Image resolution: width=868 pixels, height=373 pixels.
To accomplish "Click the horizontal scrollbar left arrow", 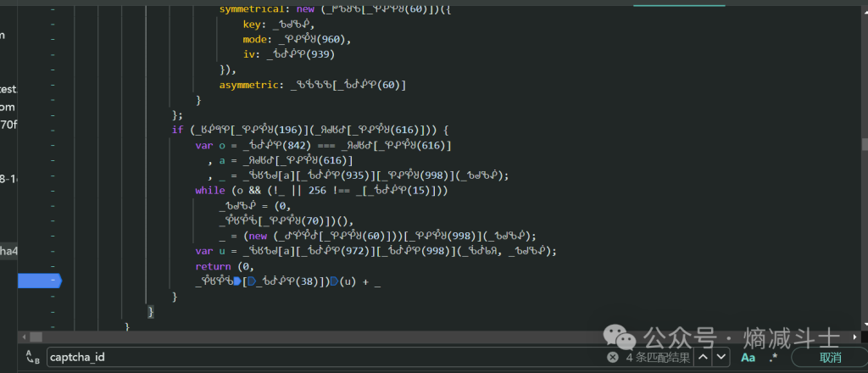I will point(25,337).
